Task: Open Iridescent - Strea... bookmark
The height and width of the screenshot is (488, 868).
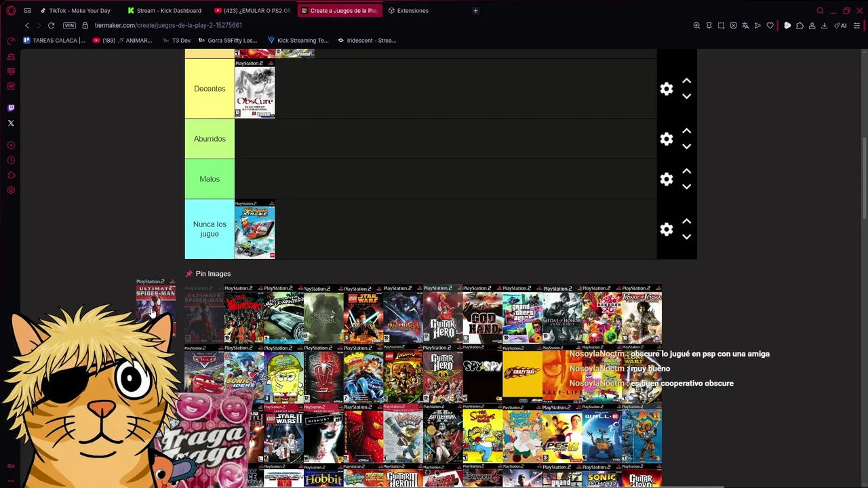Action: (367, 41)
